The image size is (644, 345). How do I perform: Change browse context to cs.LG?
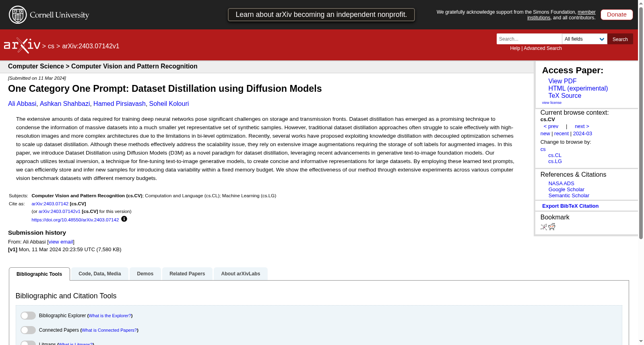point(555,161)
